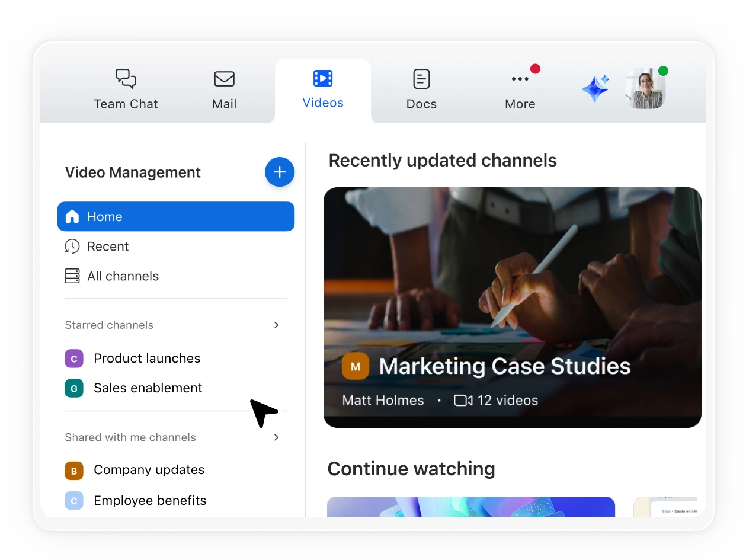
Task: Expand the Starred channels section
Action: point(276,325)
